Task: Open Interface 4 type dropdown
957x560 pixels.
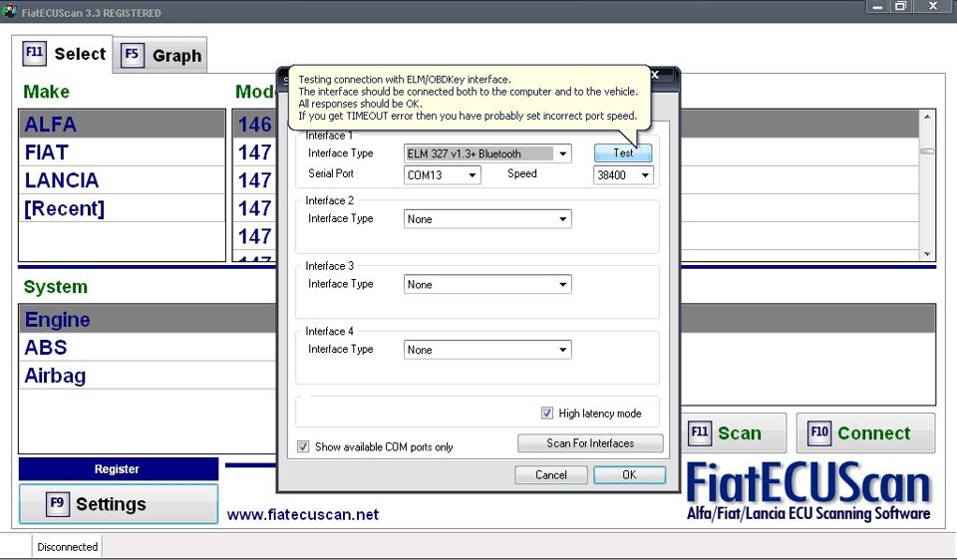Action: coord(562,350)
